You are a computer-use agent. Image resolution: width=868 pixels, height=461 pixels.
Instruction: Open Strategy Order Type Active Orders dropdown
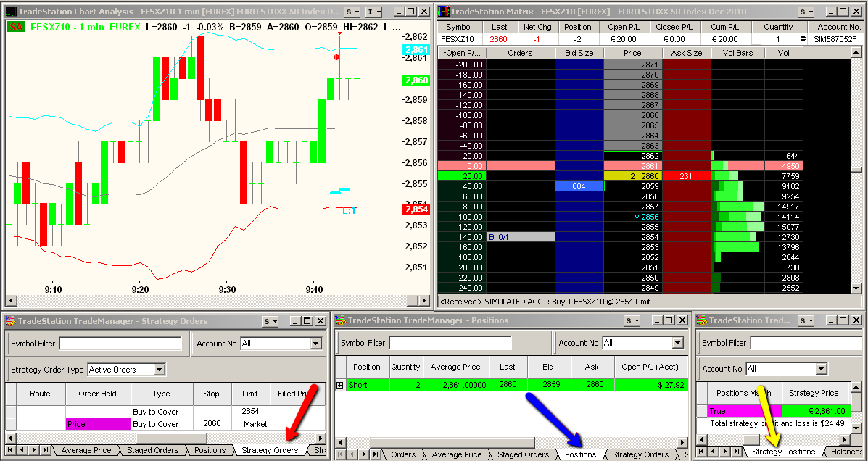click(159, 369)
